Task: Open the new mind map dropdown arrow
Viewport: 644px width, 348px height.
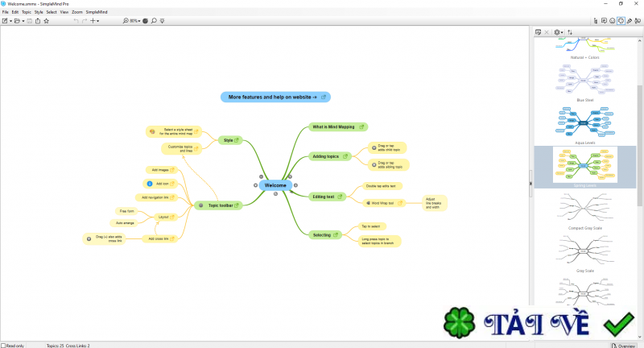Action: click(x=10, y=21)
